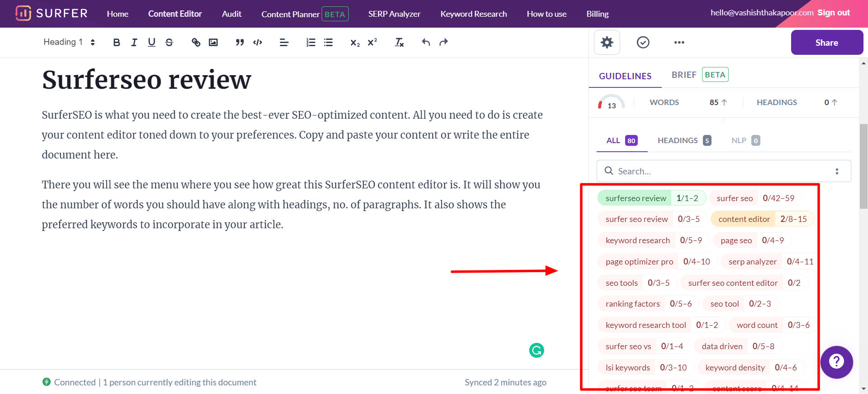This screenshot has width=868, height=394.
Task: Open the Grammarly icon in the editor
Action: coord(536,350)
